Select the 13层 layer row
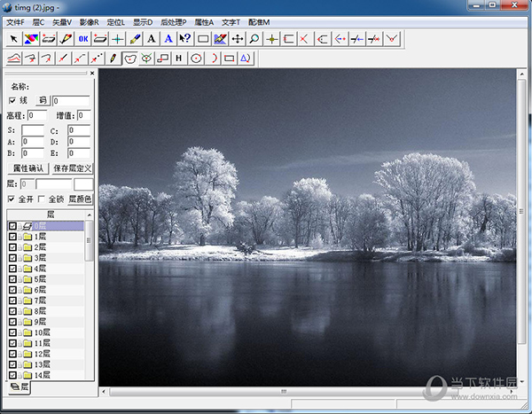 tap(46, 364)
